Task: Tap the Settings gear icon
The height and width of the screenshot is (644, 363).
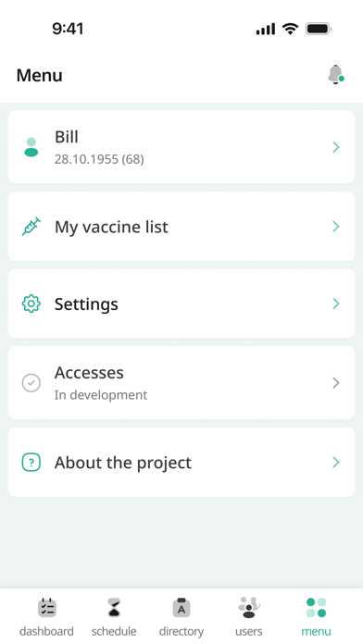Action: click(31, 303)
